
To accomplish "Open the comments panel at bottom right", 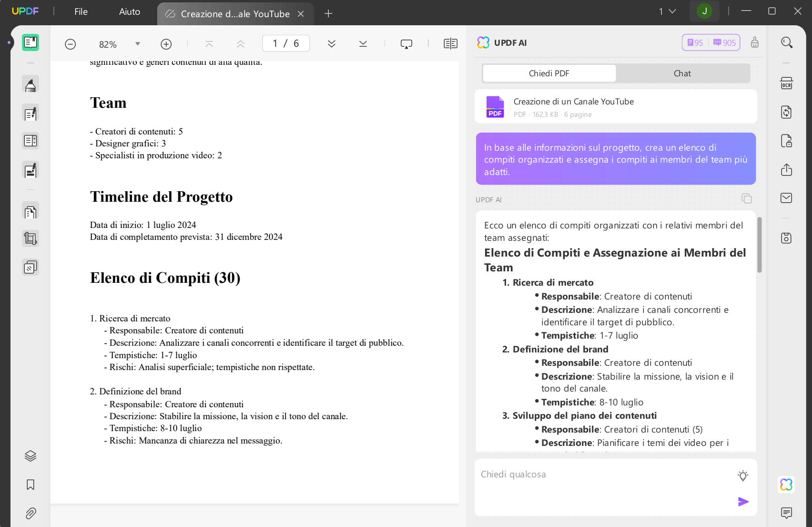I will click(787, 513).
